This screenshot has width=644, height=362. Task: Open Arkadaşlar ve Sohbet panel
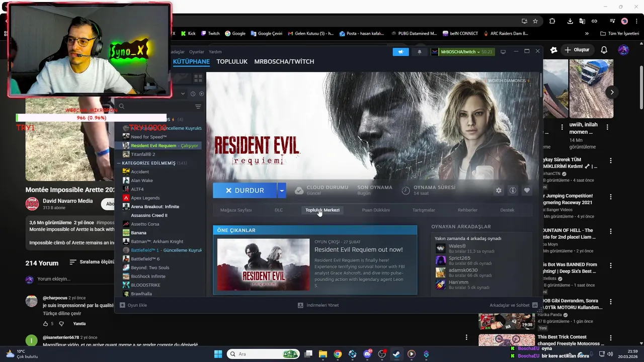click(513, 305)
